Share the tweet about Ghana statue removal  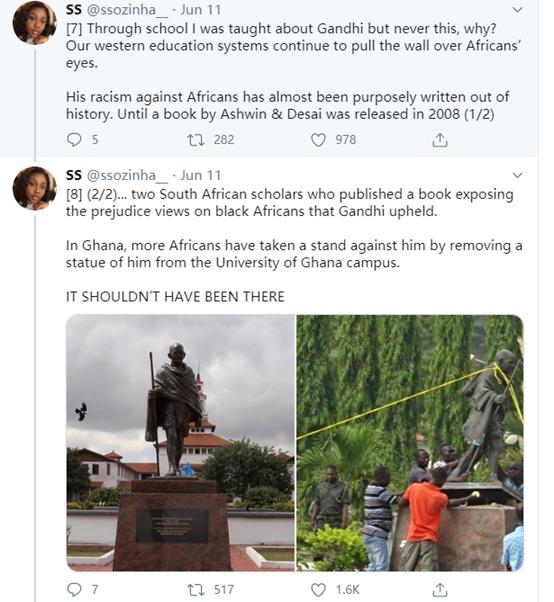440,590
